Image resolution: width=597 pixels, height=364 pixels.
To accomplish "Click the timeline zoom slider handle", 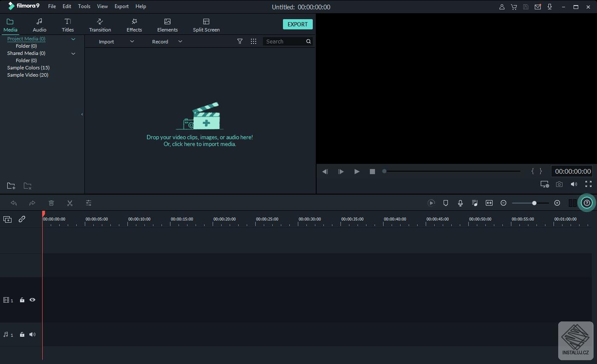I will click(534, 203).
